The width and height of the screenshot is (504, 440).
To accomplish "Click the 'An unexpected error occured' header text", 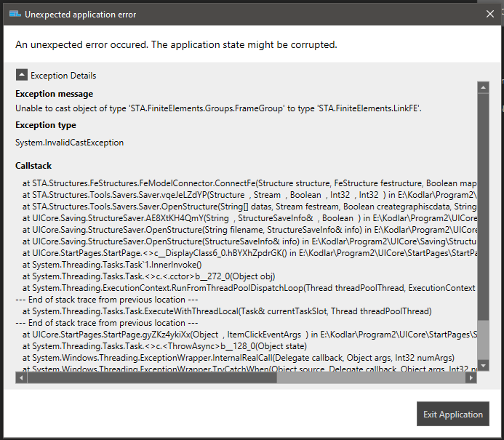I will [x=176, y=45].
